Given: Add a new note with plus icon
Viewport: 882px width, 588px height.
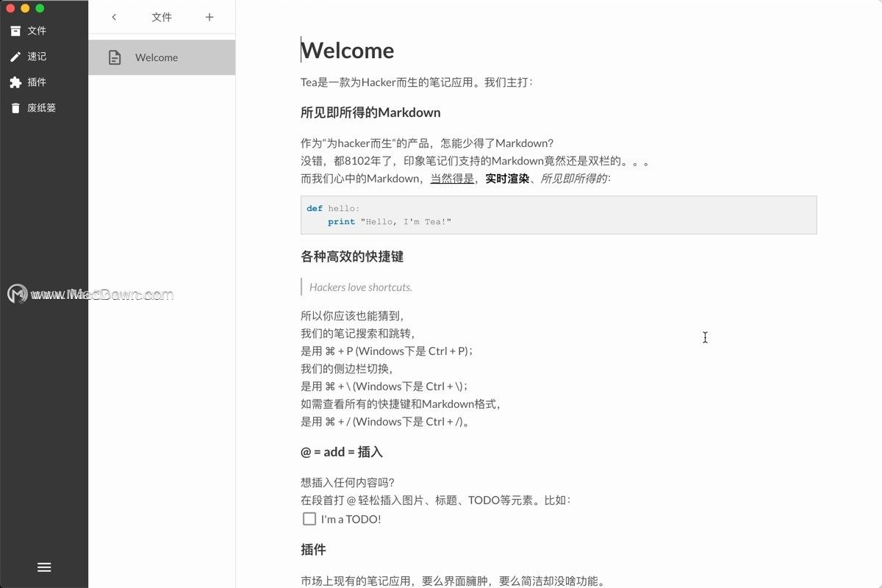Looking at the screenshot, I should [209, 17].
